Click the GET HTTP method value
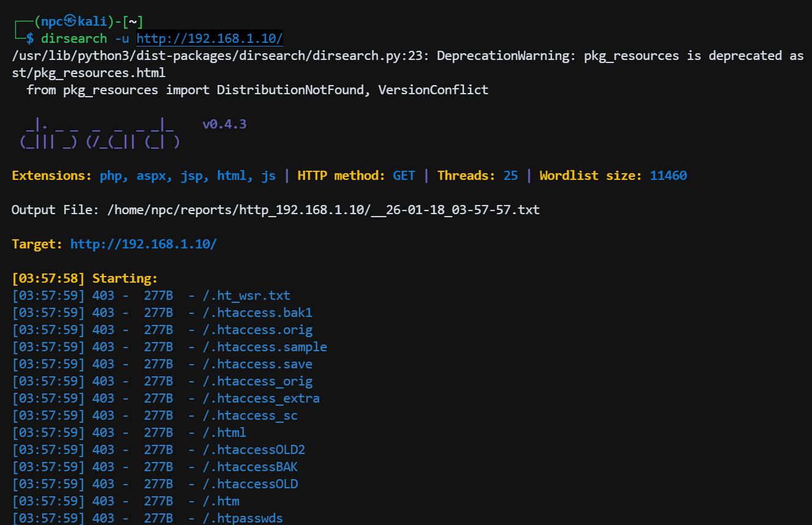This screenshot has height=525, width=812. pyautogui.click(x=404, y=176)
